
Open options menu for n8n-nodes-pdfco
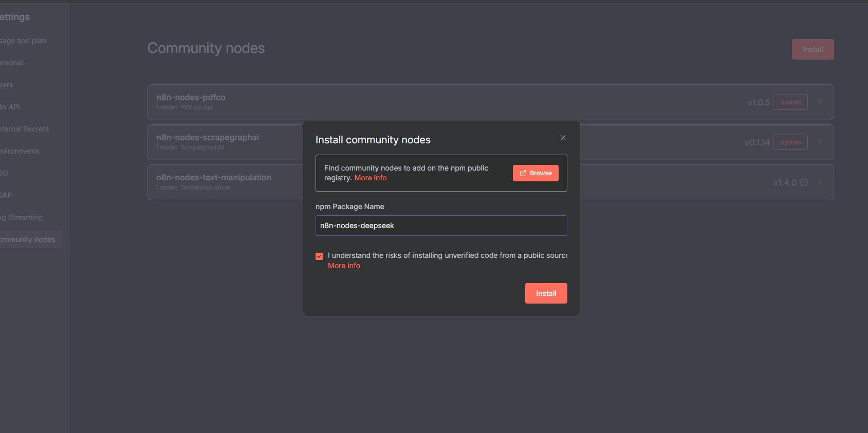tap(820, 102)
